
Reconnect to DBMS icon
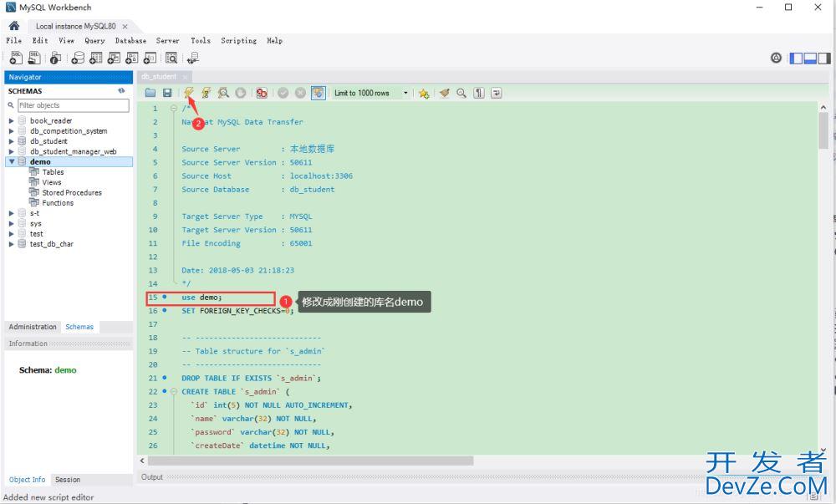tap(193, 58)
